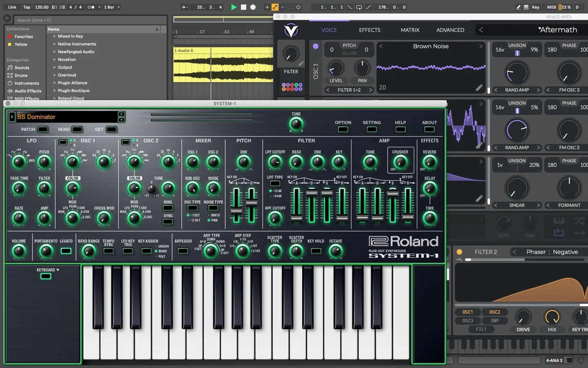Toggle the arrangement Loop switch

(x=359, y=7)
